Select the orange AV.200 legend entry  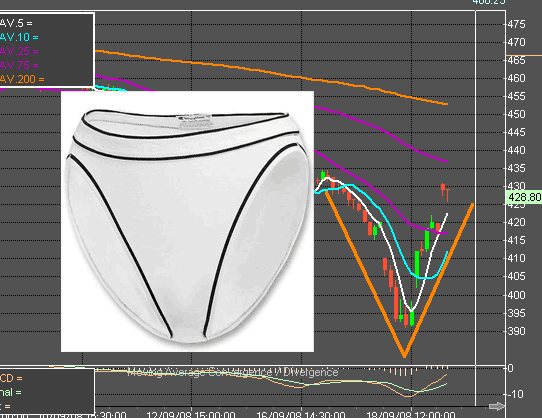(22, 79)
